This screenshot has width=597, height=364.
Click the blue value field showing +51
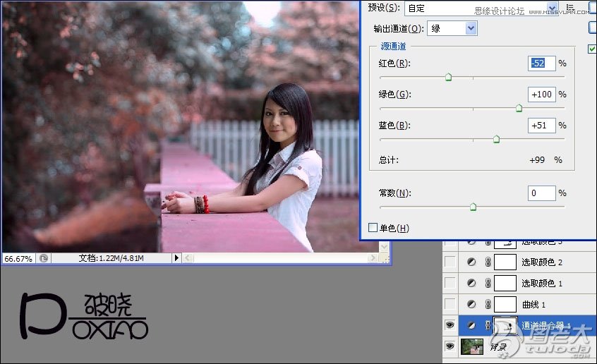coord(541,126)
